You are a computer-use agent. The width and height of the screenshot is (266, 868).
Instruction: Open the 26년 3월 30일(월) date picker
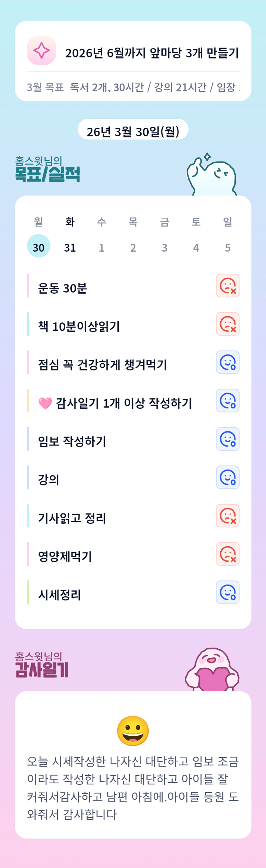[133, 131]
